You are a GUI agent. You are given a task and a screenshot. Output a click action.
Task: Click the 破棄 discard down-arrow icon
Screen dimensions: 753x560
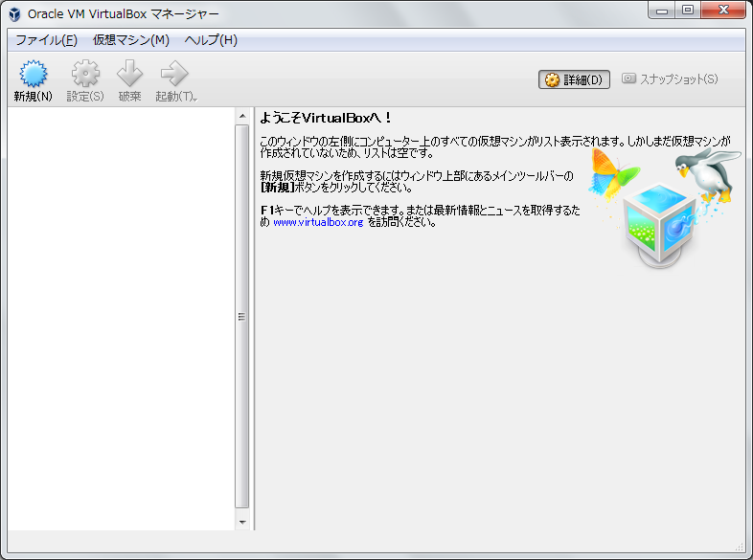129,74
